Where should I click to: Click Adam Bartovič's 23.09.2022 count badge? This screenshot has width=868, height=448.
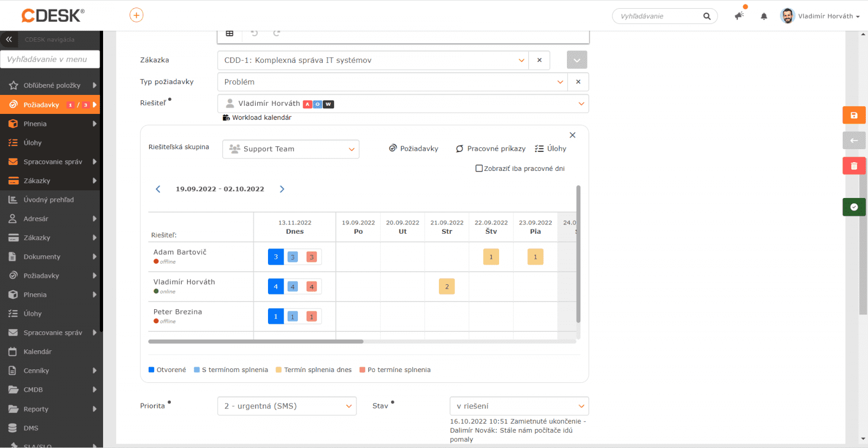point(535,257)
